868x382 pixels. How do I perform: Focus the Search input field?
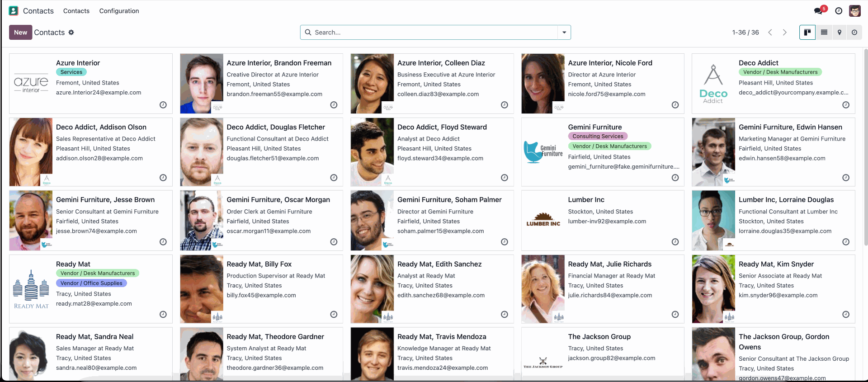coord(434,33)
